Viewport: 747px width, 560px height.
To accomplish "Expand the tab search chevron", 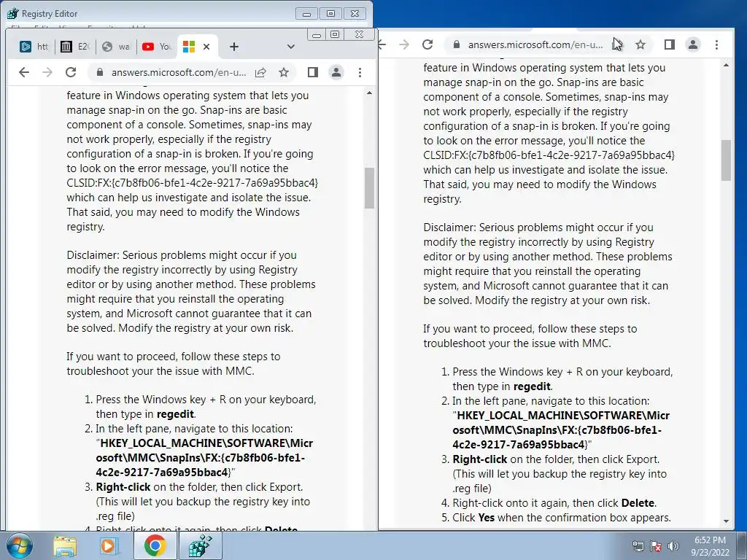I will point(290,47).
